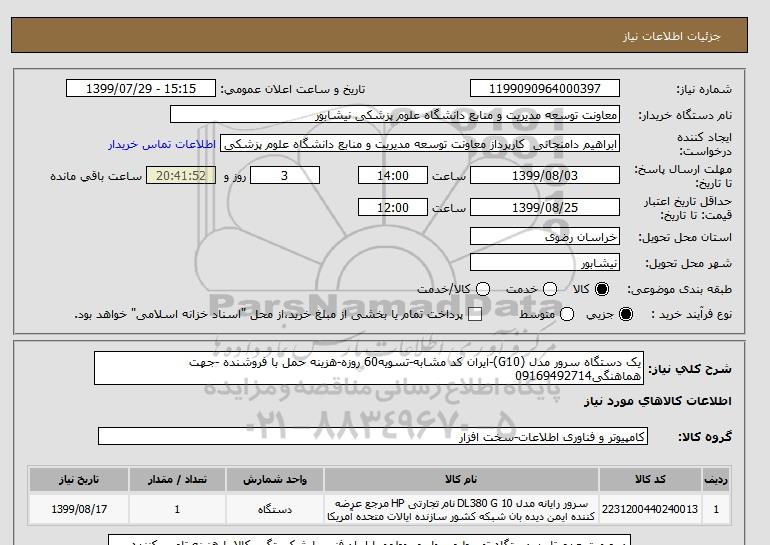This screenshot has height=545, width=770.
Task: Click the تاریخ نیاز column header
Action: [79, 480]
